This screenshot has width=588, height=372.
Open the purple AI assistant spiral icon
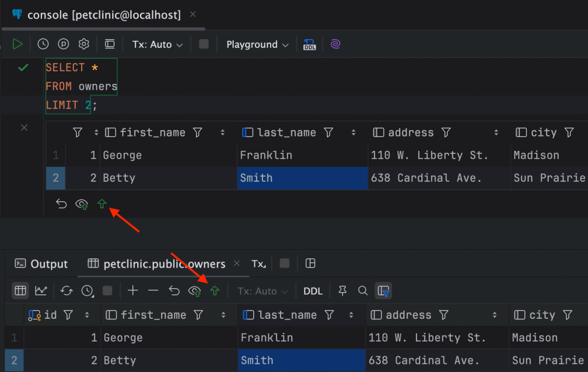pyautogui.click(x=335, y=44)
